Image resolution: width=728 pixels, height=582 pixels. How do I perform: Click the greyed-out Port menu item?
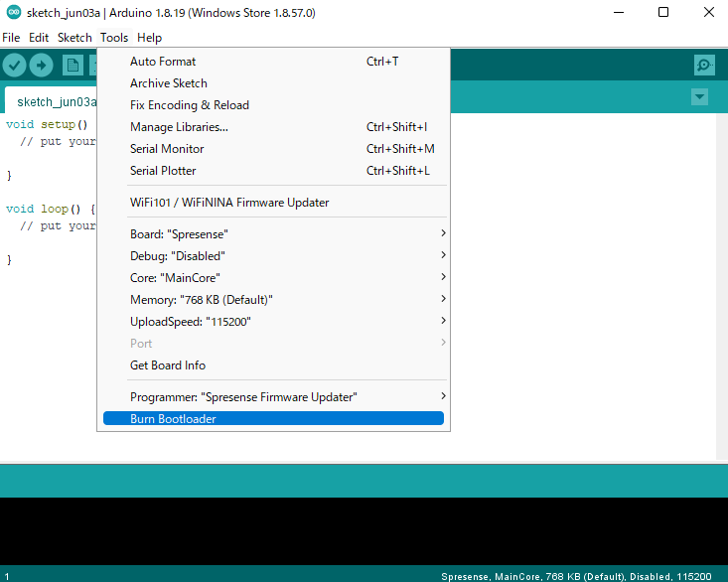[x=273, y=343]
